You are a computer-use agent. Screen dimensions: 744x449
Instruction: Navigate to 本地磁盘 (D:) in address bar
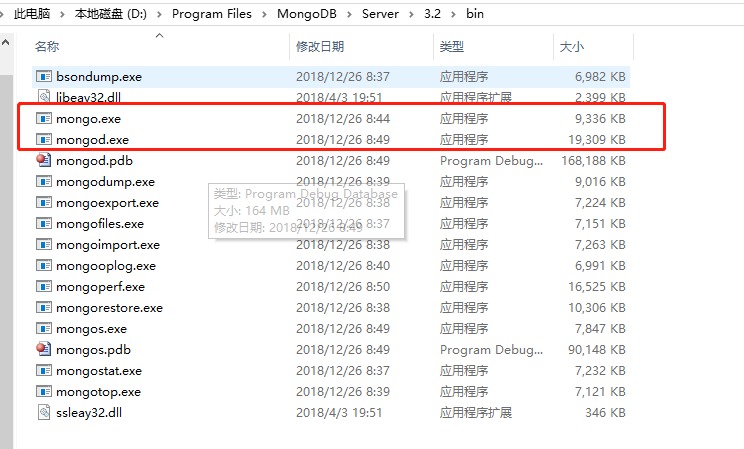point(111,14)
